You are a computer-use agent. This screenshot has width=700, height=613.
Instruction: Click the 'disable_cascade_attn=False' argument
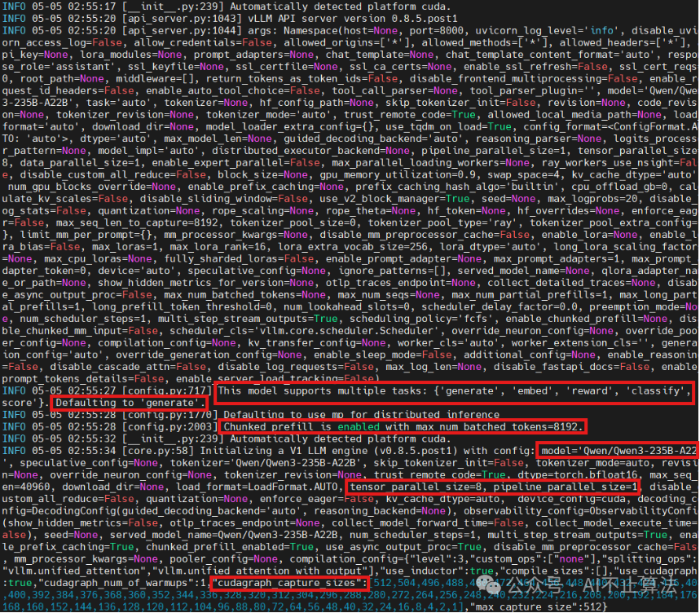click(128, 367)
